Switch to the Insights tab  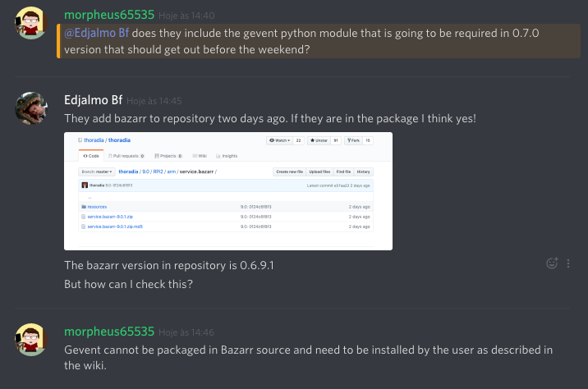pos(227,155)
